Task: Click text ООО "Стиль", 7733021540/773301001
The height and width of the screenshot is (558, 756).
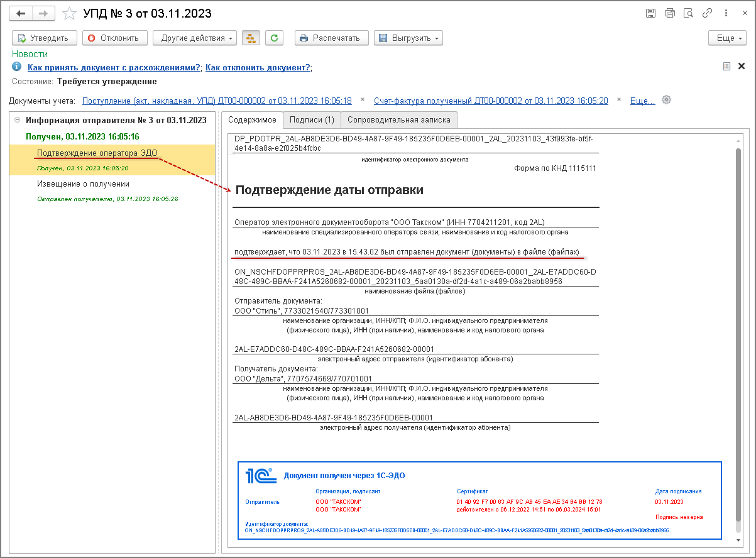Action: pos(302,310)
